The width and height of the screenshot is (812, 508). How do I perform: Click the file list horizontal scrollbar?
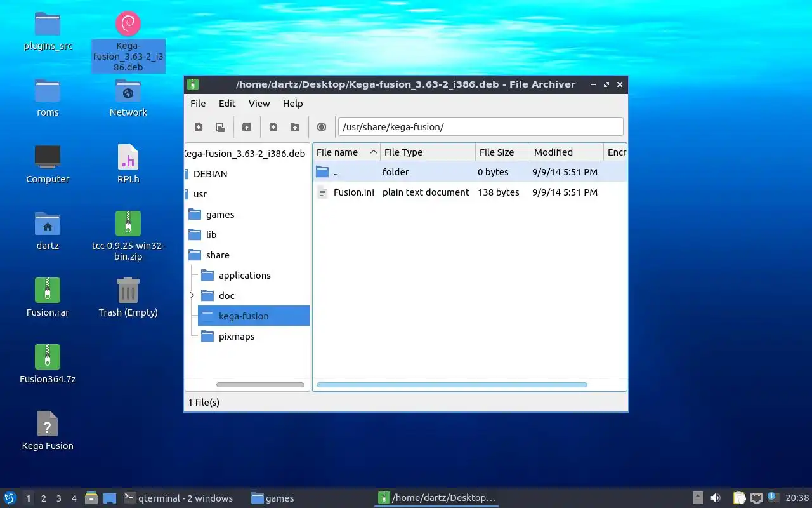point(452,385)
